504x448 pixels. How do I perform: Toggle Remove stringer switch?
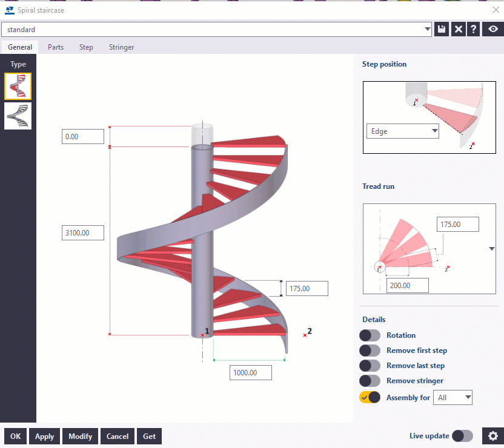(370, 381)
